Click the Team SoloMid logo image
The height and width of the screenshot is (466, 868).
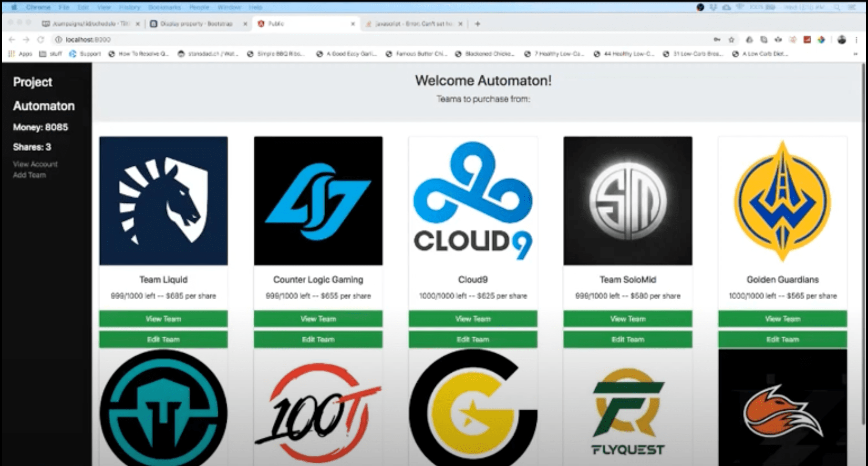coord(628,201)
